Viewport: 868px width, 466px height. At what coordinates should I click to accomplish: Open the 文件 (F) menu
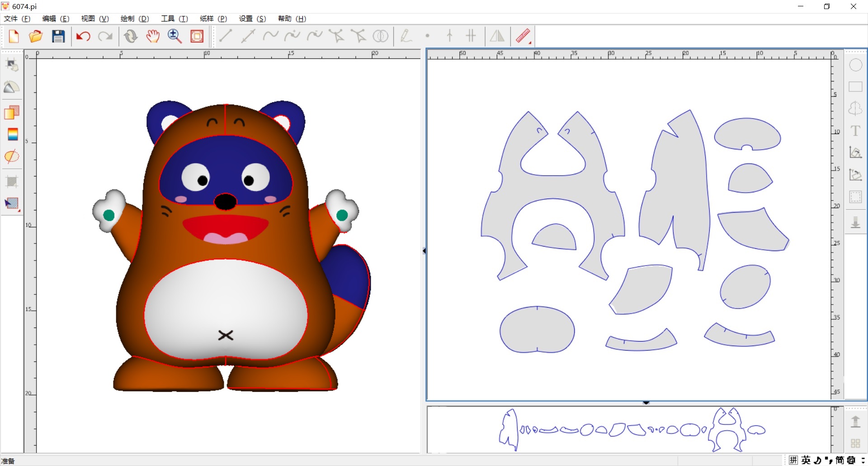click(17, 19)
